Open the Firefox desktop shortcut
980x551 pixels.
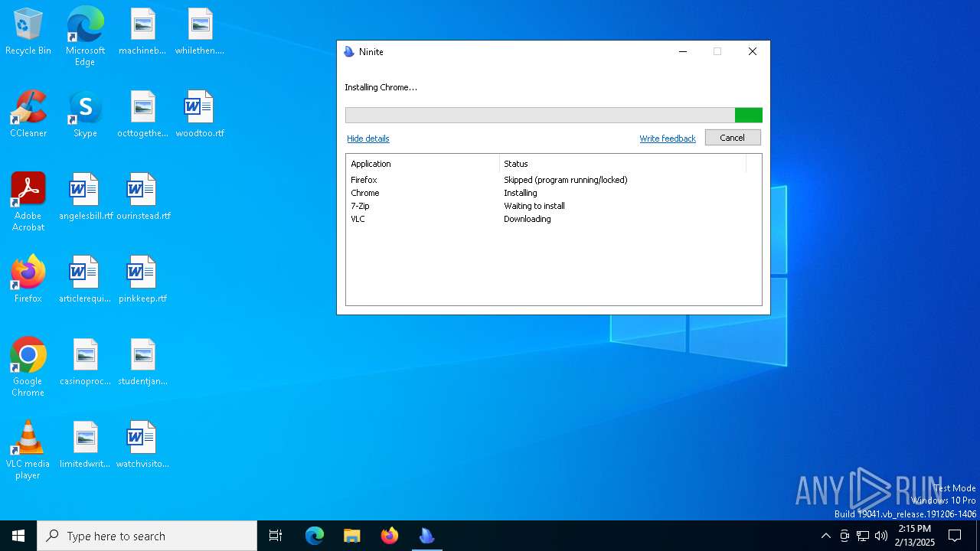(x=28, y=279)
